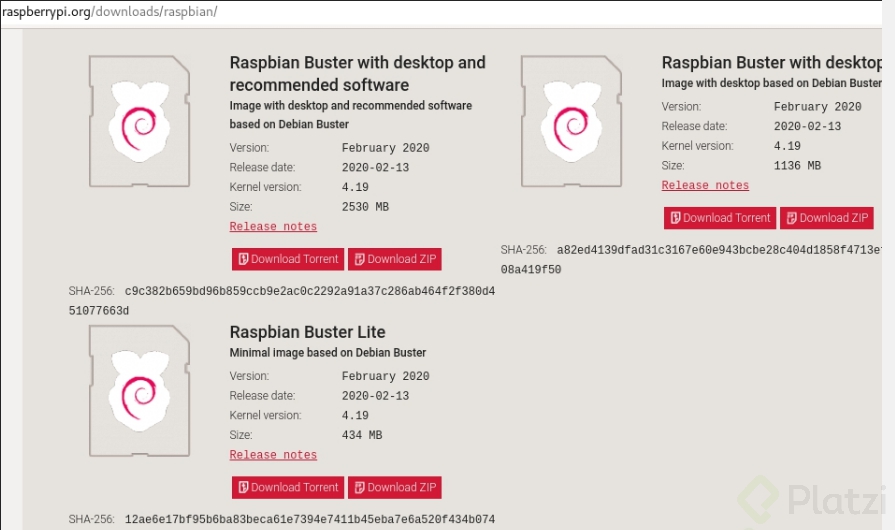Open Release notes for the 2530 MB image
The width and height of the screenshot is (895, 530).
273,226
